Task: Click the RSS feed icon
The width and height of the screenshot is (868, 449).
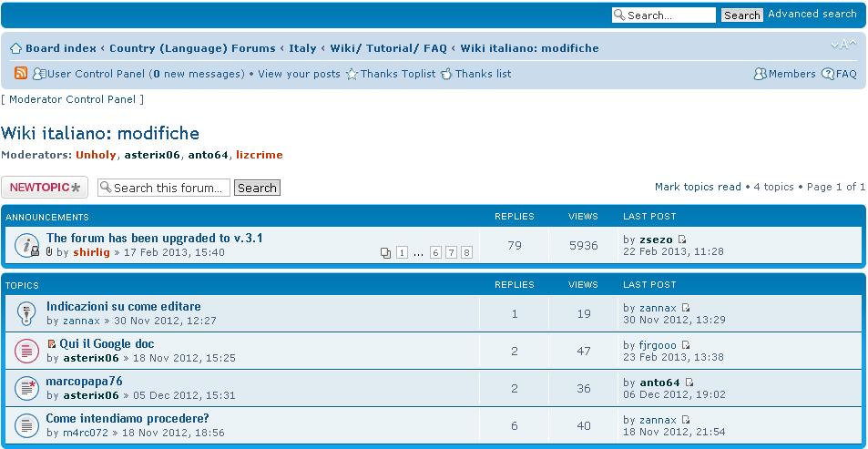Action: tap(20, 74)
